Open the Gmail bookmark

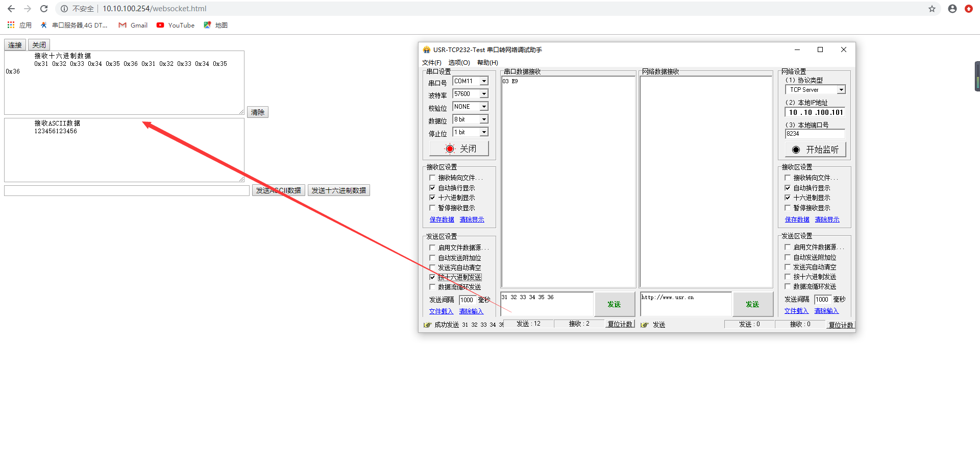(133, 25)
